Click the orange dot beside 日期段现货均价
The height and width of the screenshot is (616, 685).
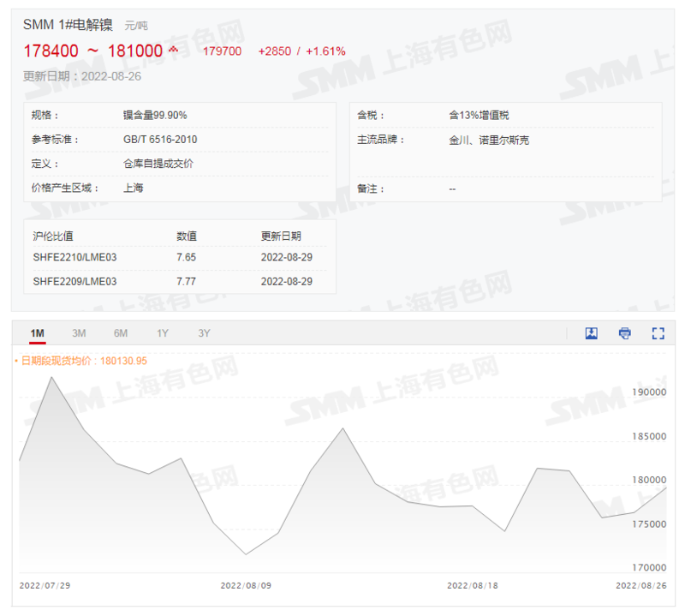point(17,361)
